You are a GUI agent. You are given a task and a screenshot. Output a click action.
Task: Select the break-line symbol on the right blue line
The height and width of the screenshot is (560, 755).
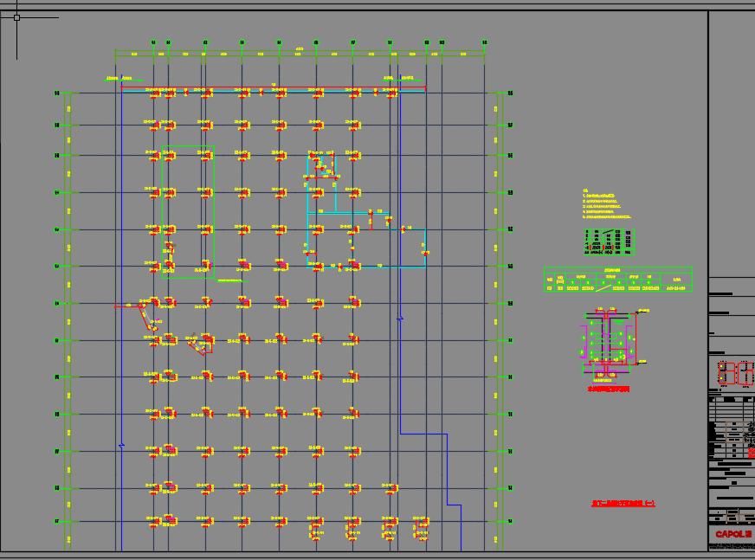400,319
